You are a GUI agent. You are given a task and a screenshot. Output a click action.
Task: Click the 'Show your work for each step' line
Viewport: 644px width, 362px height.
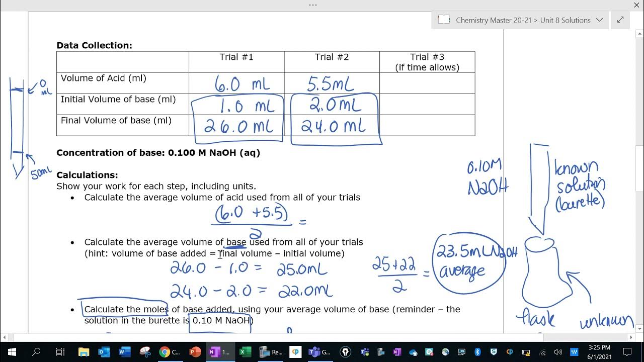pos(156,186)
